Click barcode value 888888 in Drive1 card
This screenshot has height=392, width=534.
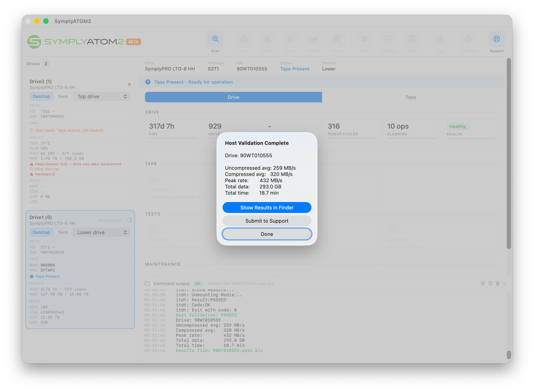pyautogui.click(x=47, y=265)
